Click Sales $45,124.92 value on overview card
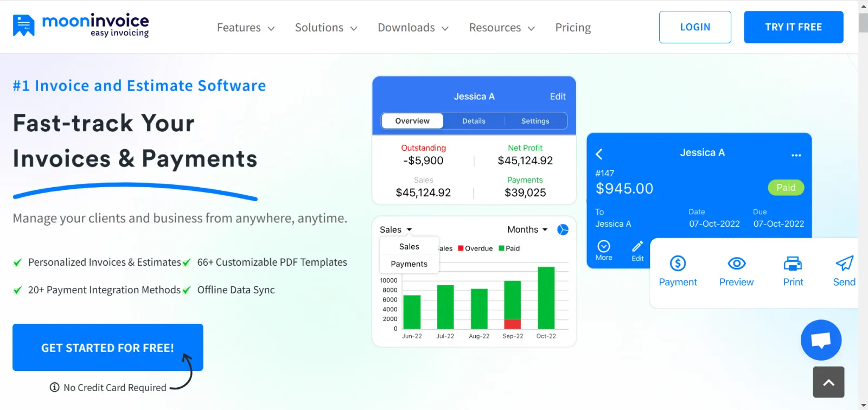This screenshot has height=410, width=868. pos(423,193)
